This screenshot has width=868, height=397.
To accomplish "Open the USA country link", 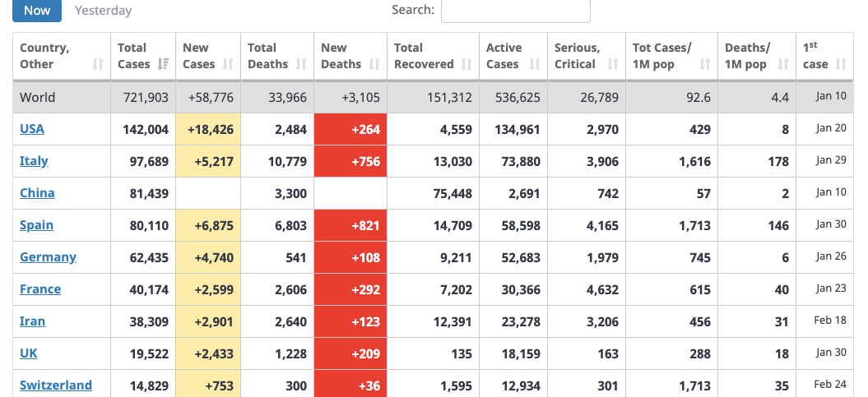I will pyautogui.click(x=32, y=129).
